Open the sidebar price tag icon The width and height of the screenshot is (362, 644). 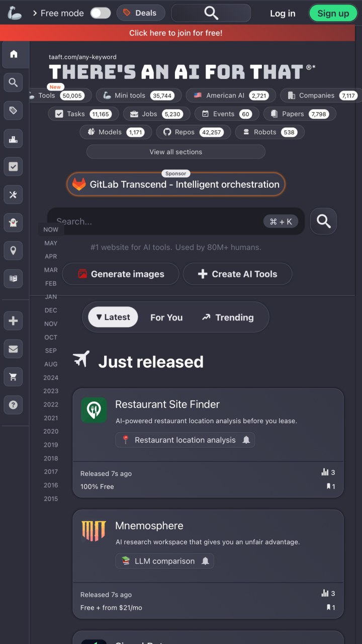(14, 110)
